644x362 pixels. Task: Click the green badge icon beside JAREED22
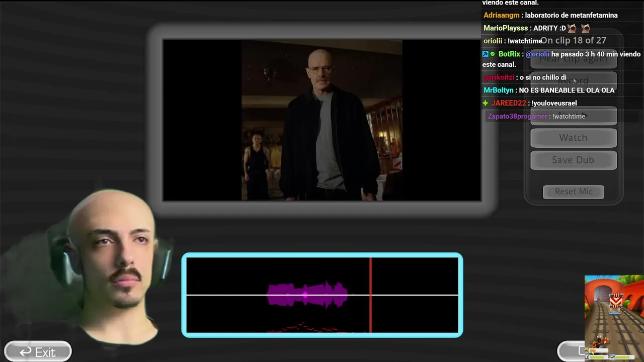(486, 103)
